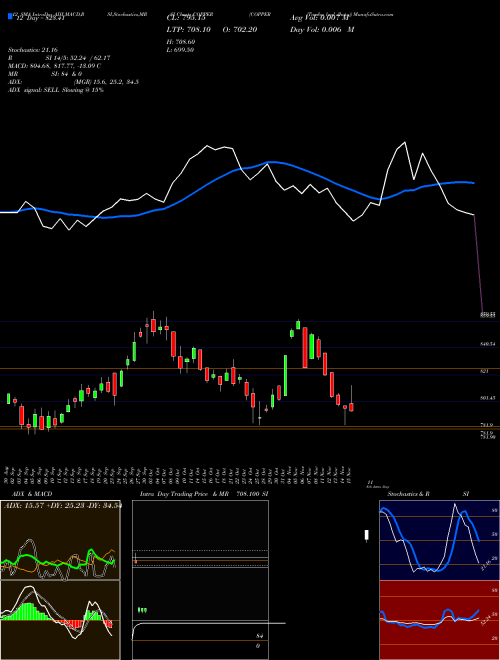Click the '(MGR) 15.6, 25.2, 34.5' ADX values

click(x=106, y=82)
